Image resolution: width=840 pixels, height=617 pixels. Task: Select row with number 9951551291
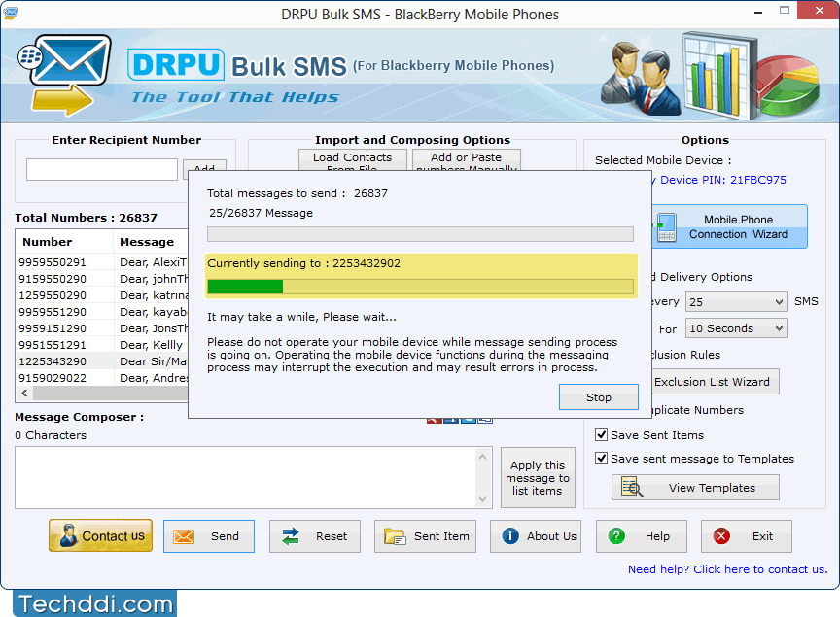[102, 345]
